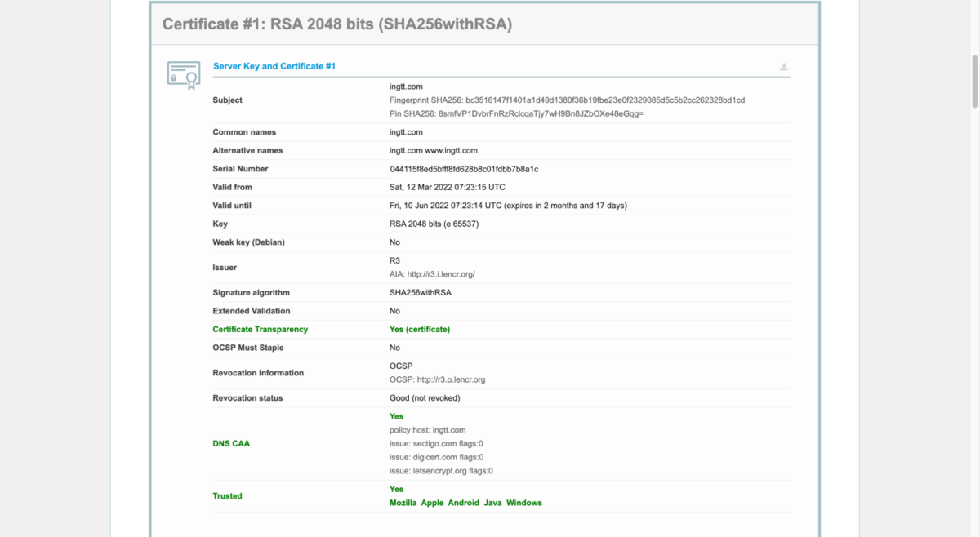The image size is (980, 537).
Task: Click the alternative names ingtt.com www.ingtt.com
Action: pos(434,150)
